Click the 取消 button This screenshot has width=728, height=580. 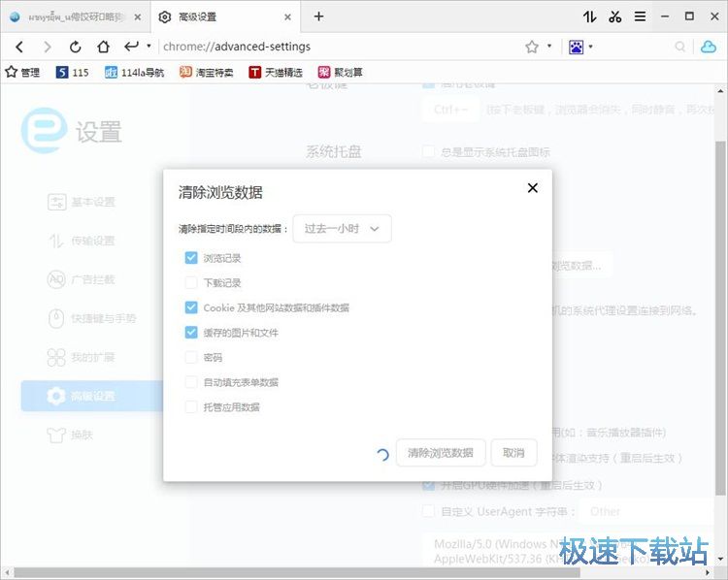click(513, 453)
